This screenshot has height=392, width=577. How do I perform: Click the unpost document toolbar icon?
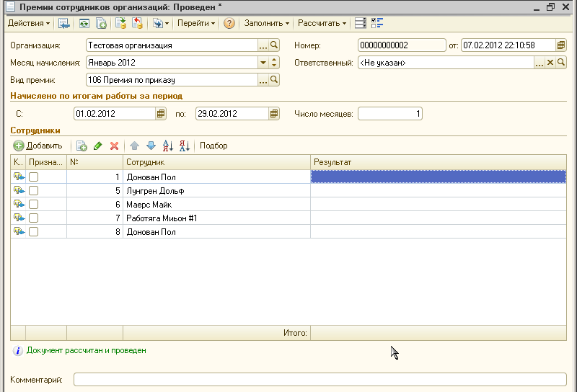(x=137, y=23)
